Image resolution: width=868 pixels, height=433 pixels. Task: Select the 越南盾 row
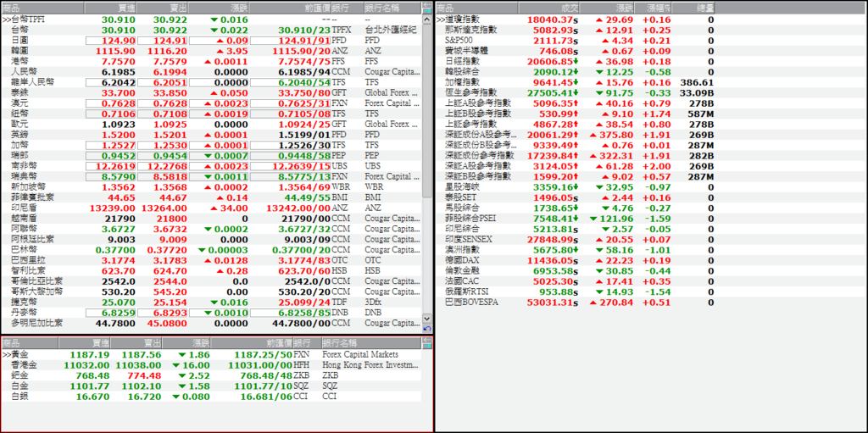click(x=211, y=218)
